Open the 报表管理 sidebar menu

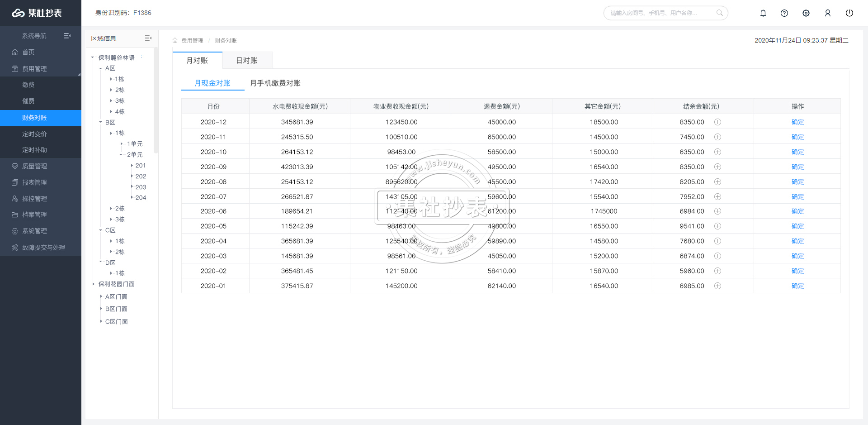pos(34,182)
